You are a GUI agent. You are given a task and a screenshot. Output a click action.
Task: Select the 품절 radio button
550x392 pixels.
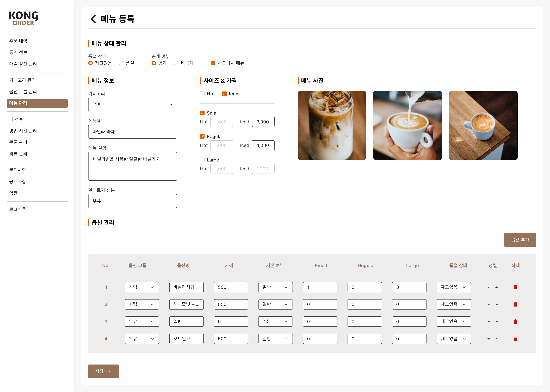click(121, 63)
